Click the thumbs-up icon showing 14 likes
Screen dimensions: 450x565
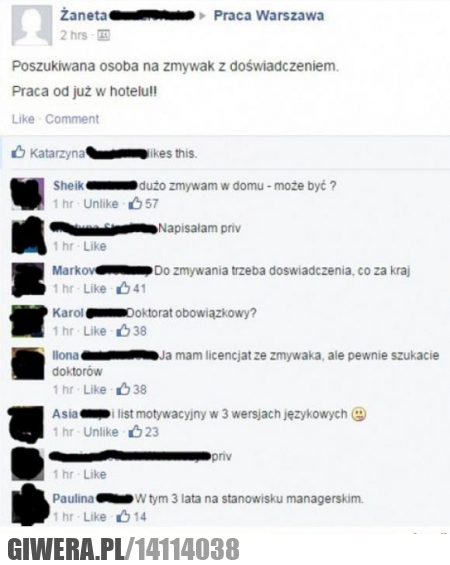coord(123,516)
